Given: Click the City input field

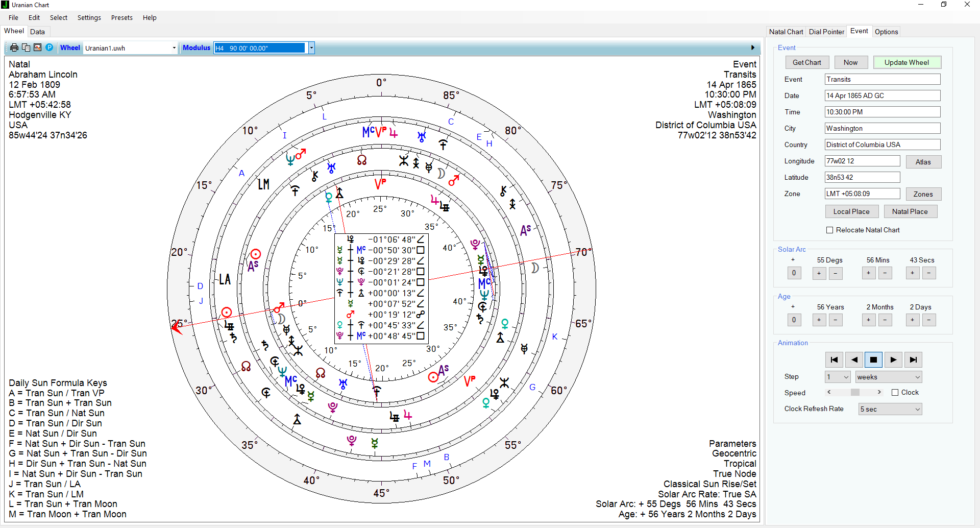Looking at the screenshot, I should tap(883, 128).
